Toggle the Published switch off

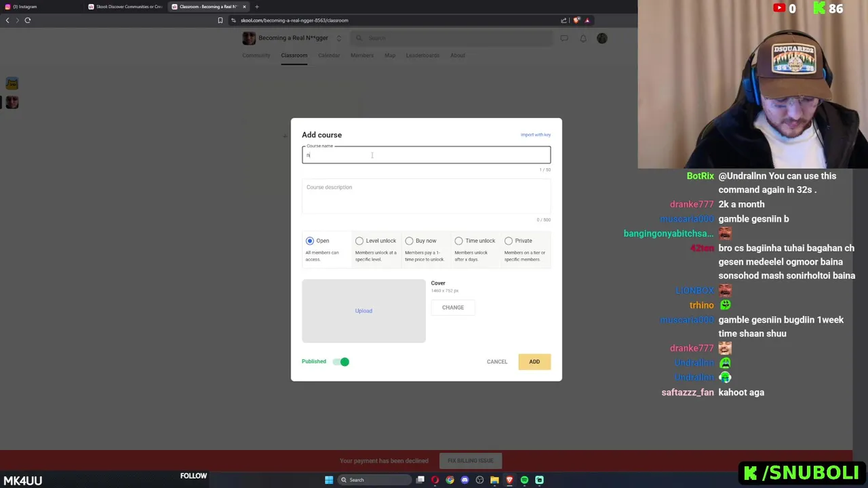341,362
